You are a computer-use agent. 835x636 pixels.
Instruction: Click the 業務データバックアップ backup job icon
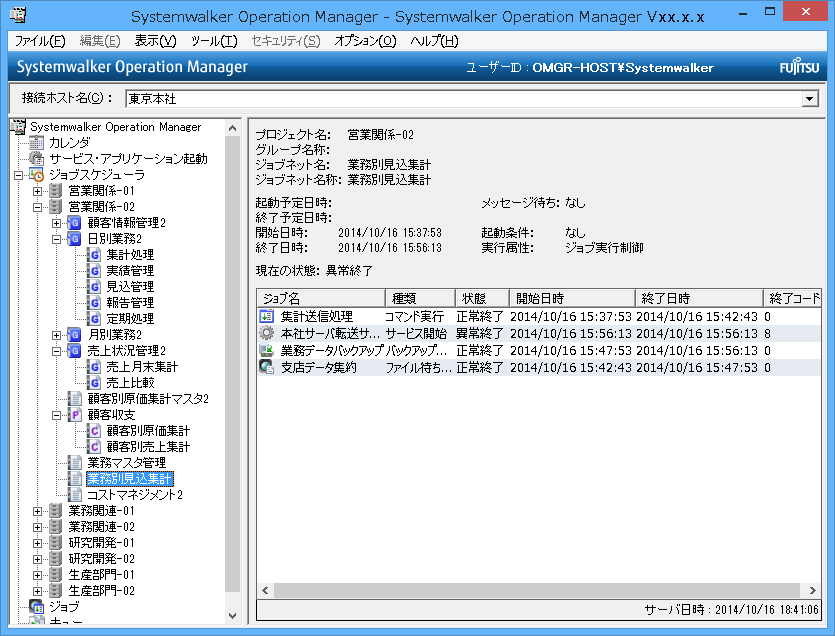(x=266, y=350)
